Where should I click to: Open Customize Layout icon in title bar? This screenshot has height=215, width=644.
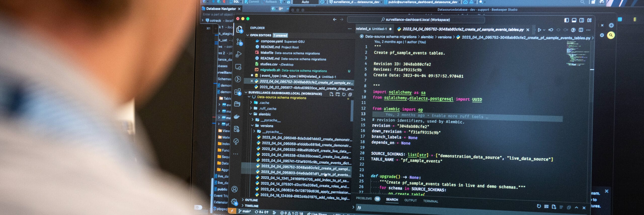pos(589,20)
